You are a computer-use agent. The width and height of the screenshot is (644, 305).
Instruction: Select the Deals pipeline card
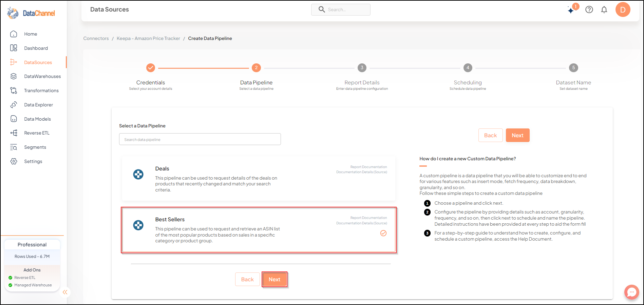[259, 179]
